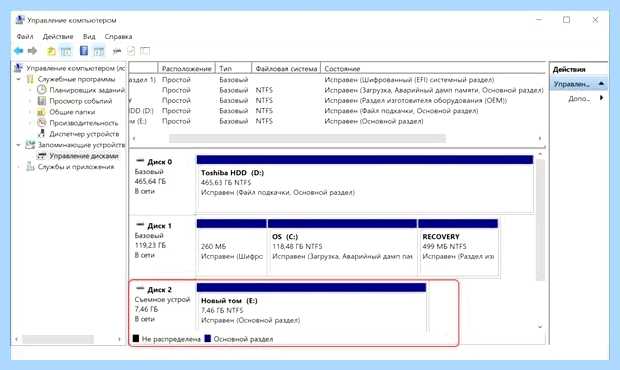
Task: Sort by the Состояние column header
Action: (x=433, y=68)
